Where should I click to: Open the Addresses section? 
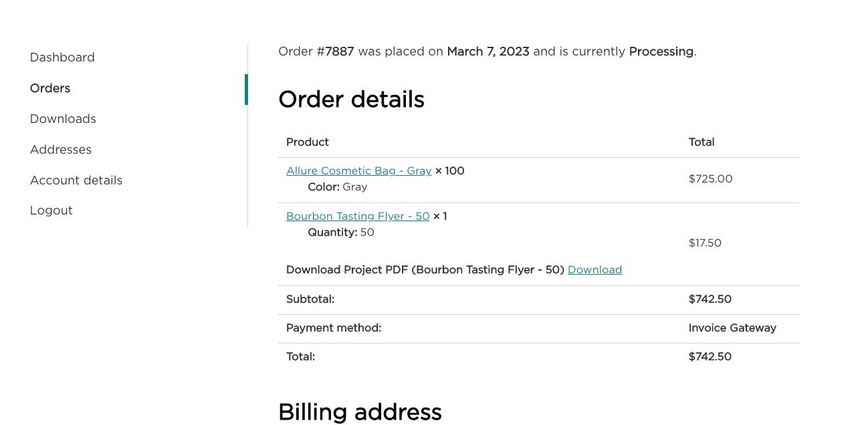coord(61,150)
